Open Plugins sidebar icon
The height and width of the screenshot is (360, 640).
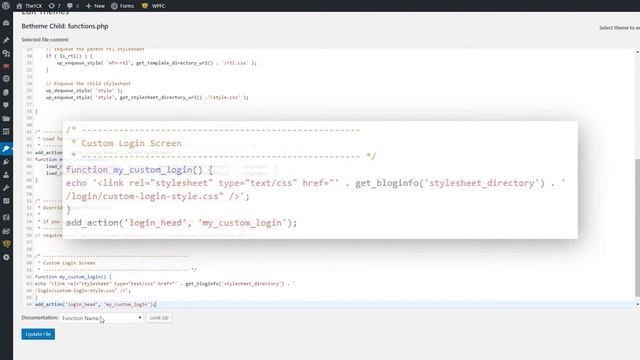coord(6,162)
